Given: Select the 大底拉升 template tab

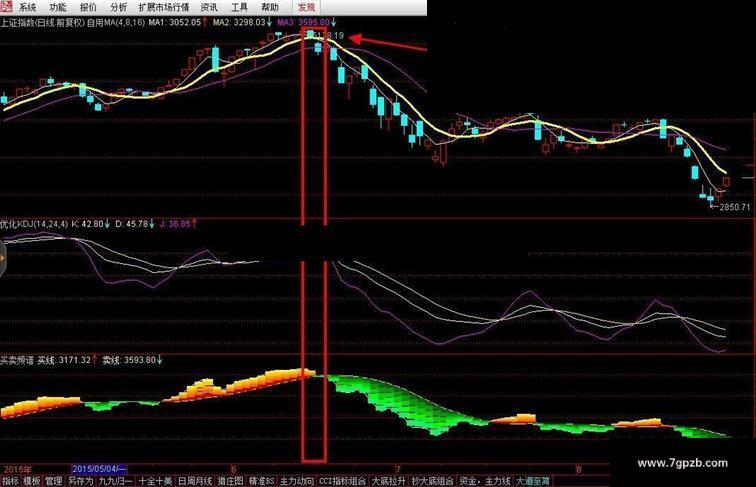Looking at the screenshot, I should tap(389, 481).
